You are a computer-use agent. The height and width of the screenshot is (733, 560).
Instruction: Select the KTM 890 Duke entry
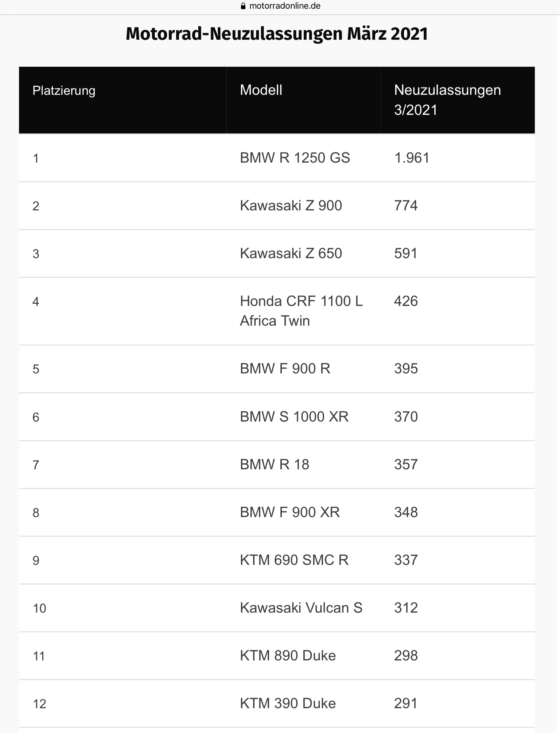click(x=288, y=656)
